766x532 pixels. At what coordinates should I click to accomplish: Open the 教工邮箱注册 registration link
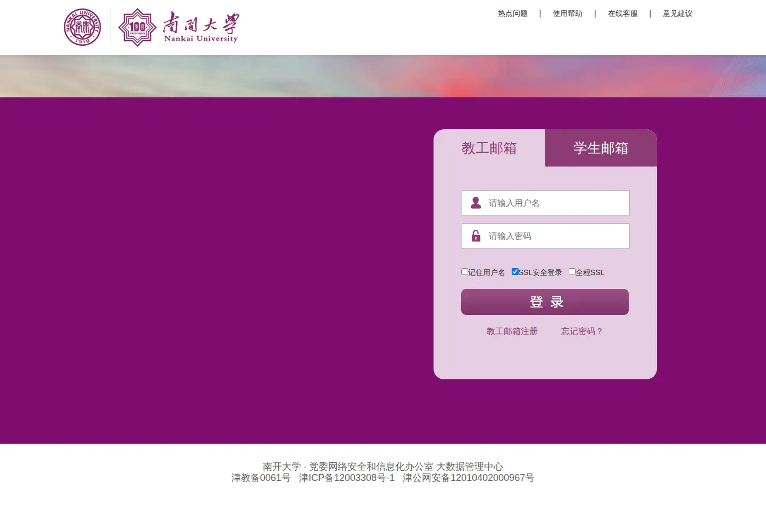(512, 331)
